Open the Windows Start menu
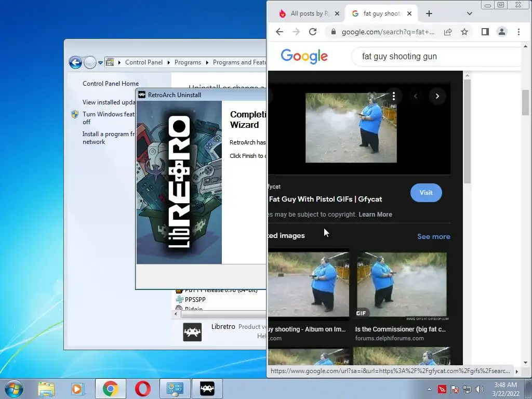The width and height of the screenshot is (532, 399). (x=14, y=389)
